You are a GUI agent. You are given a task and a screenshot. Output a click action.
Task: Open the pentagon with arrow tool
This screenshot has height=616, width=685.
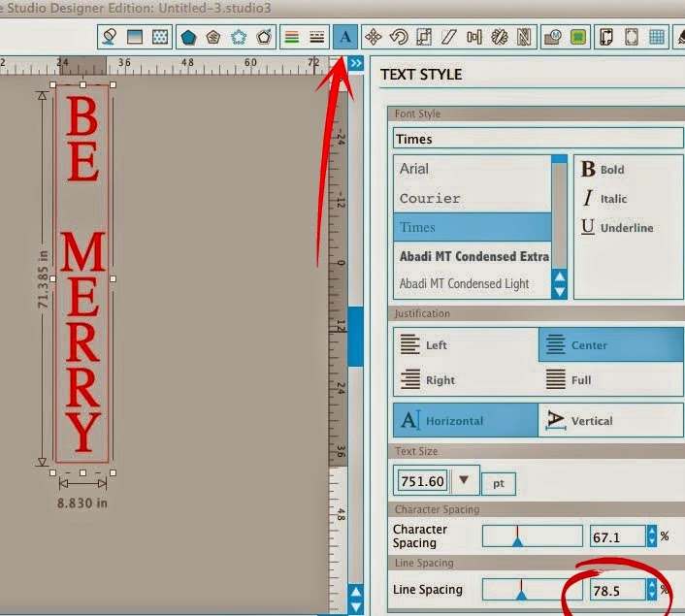click(264, 37)
